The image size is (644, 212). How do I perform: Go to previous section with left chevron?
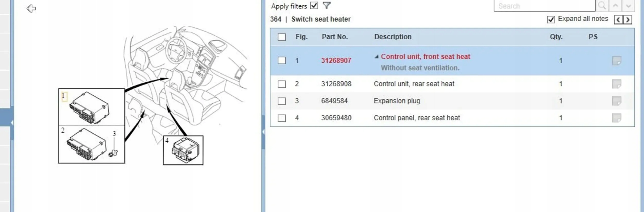click(x=618, y=20)
